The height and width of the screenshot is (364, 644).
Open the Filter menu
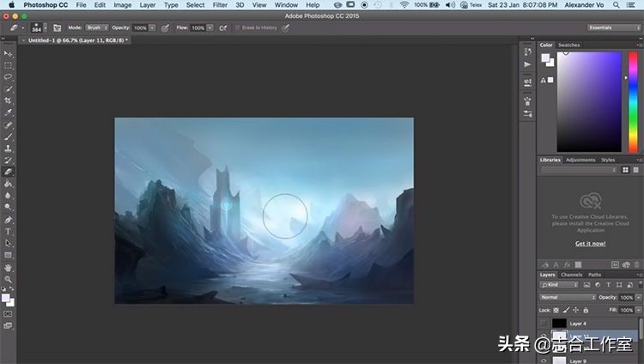click(x=220, y=5)
